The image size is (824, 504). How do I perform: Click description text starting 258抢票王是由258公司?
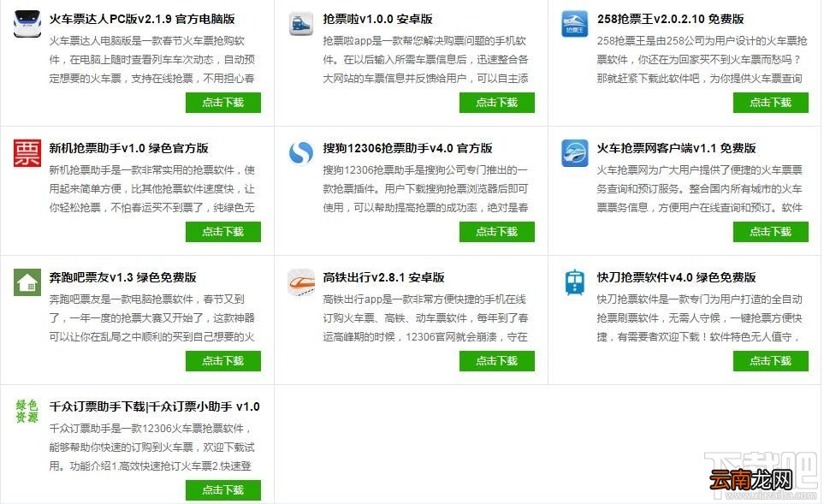(x=702, y=59)
